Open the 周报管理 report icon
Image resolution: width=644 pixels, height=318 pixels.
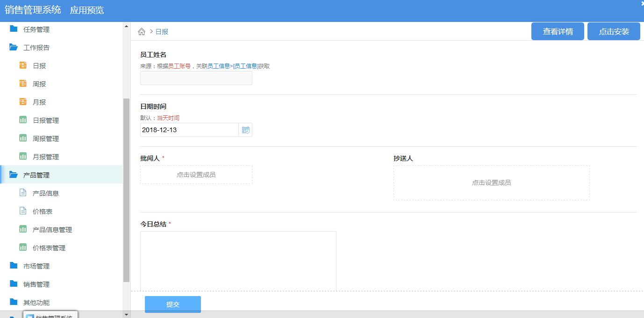[x=22, y=138]
